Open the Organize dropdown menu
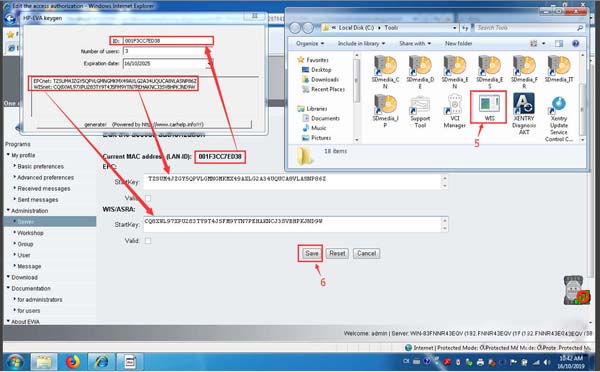Viewport: 600px width, 372px height. tap(310, 44)
